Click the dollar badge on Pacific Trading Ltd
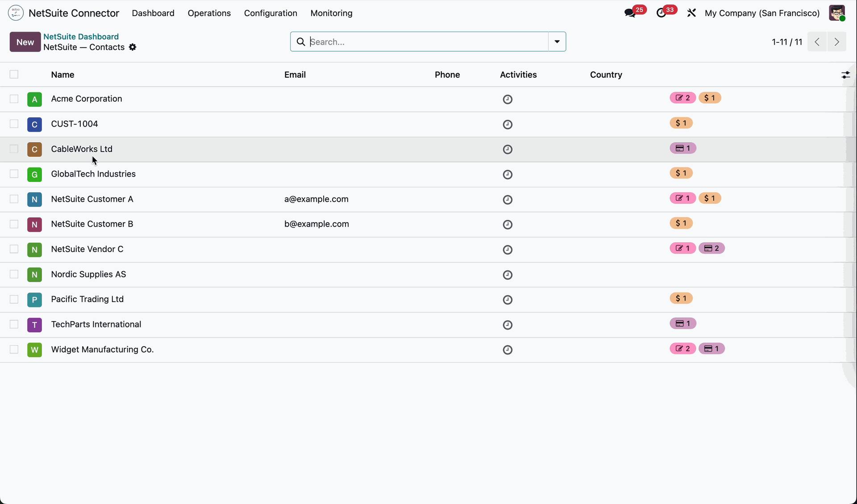Viewport: 857px width, 504px height. (681, 298)
